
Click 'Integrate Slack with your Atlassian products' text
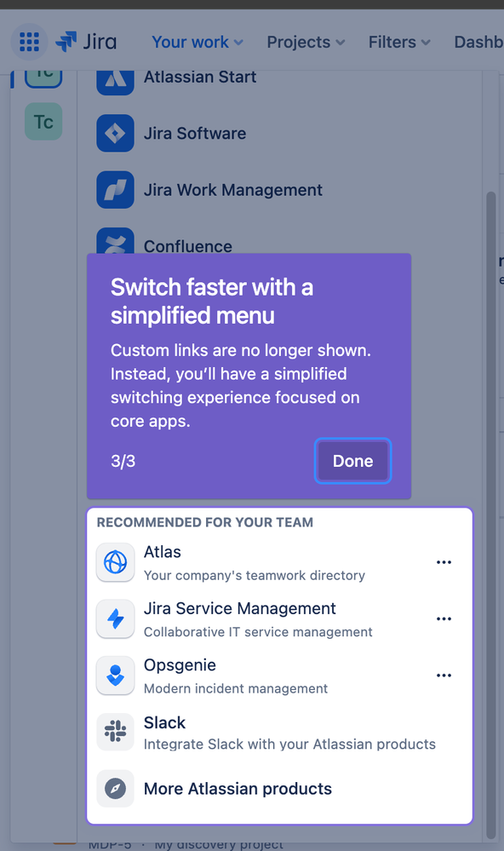pos(289,744)
